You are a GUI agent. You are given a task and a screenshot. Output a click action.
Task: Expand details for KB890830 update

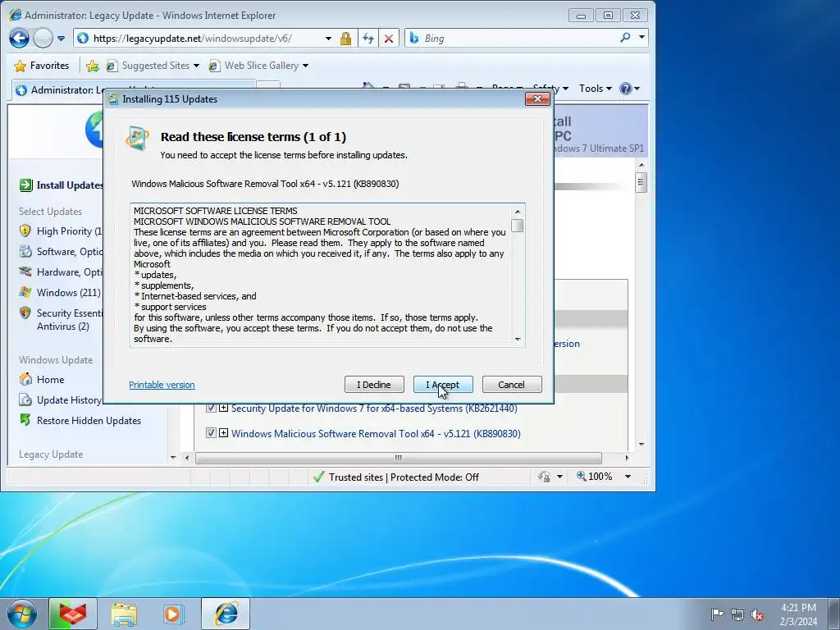point(223,433)
